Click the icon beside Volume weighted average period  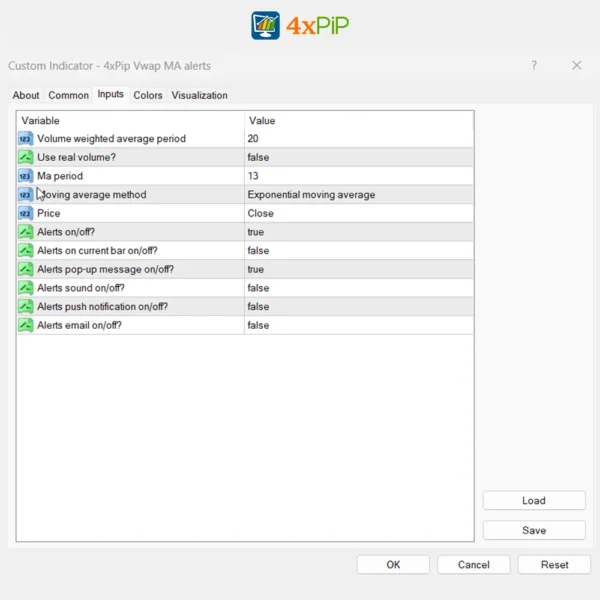coord(25,139)
